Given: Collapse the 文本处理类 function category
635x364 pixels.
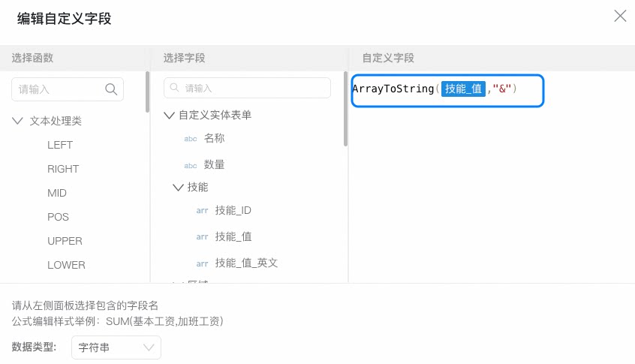Looking at the screenshot, I should pos(17,121).
